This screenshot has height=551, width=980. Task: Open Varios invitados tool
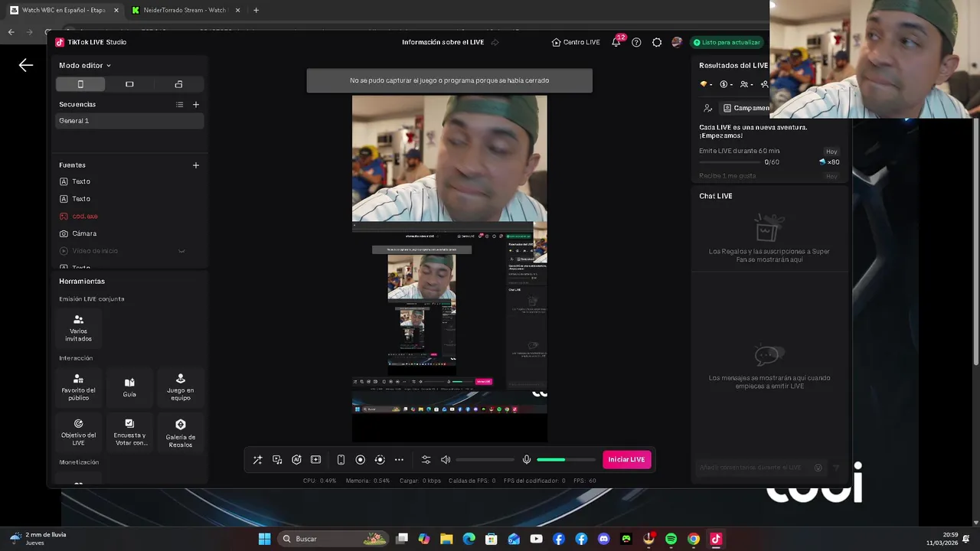(x=78, y=328)
